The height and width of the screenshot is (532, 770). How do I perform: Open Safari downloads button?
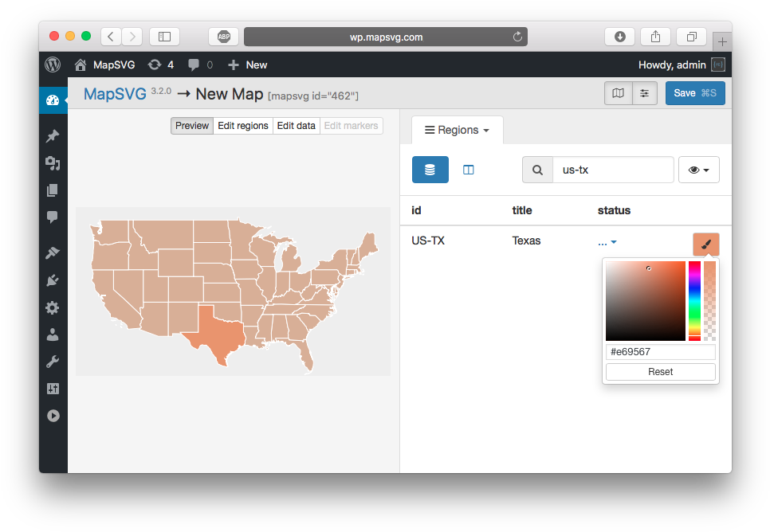(619, 37)
